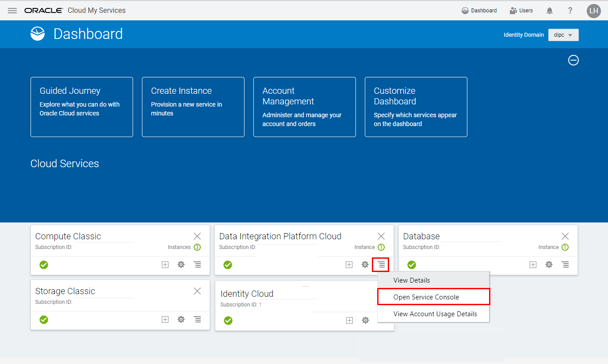Click the Data Integration Platform Cloud instance count

(381, 247)
